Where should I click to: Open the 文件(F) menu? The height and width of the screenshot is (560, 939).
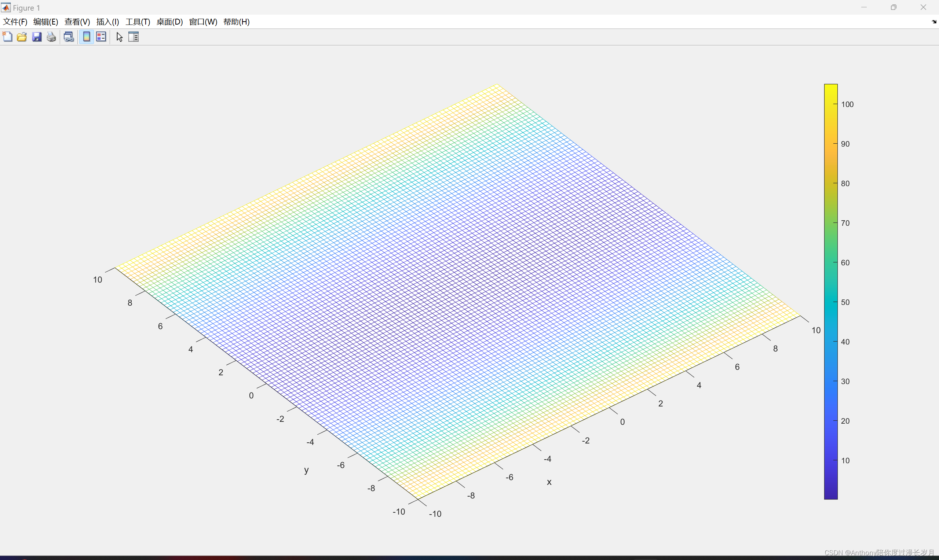(x=15, y=22)
